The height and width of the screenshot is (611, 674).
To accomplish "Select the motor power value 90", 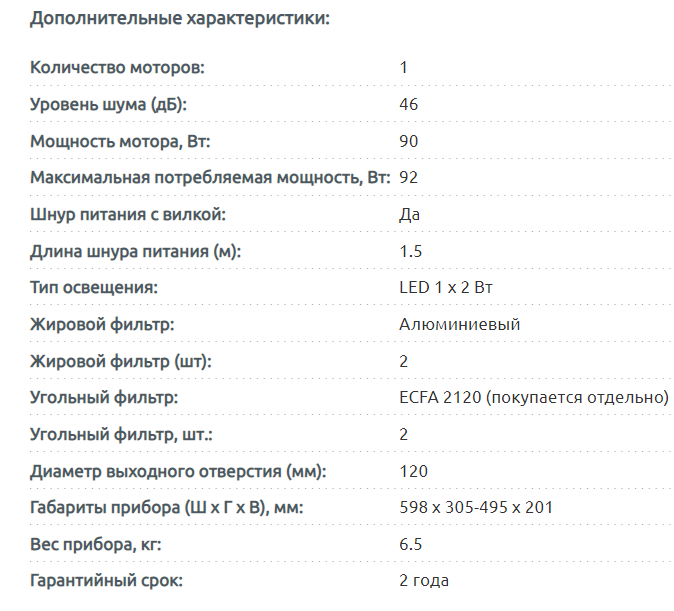I will [x=408, y=141].
